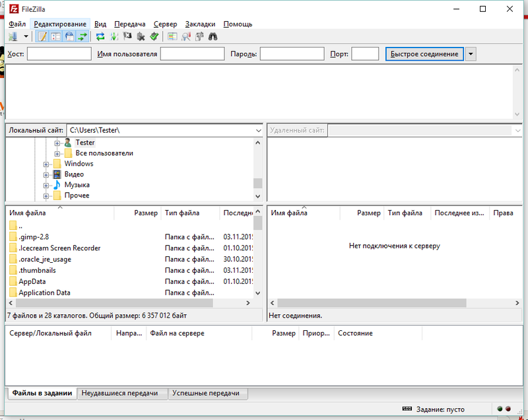Click into the Порт input field

coord(365,54)
